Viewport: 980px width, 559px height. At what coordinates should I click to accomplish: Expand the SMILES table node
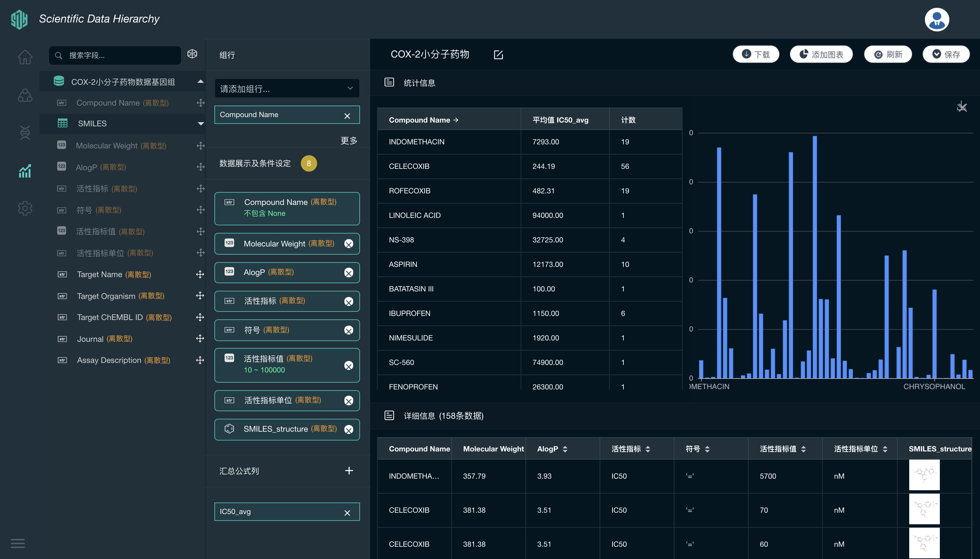200,124
